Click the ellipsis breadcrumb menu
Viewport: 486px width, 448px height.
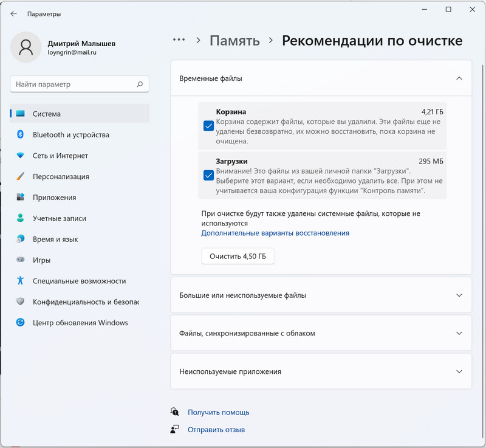[x=179, y=41]
